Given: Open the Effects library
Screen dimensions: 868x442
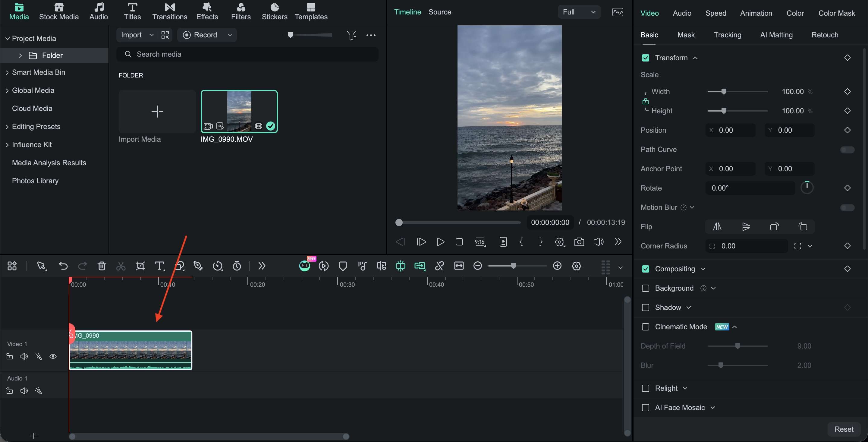Looking at the screenshot, I should click(x=207, y=11).
